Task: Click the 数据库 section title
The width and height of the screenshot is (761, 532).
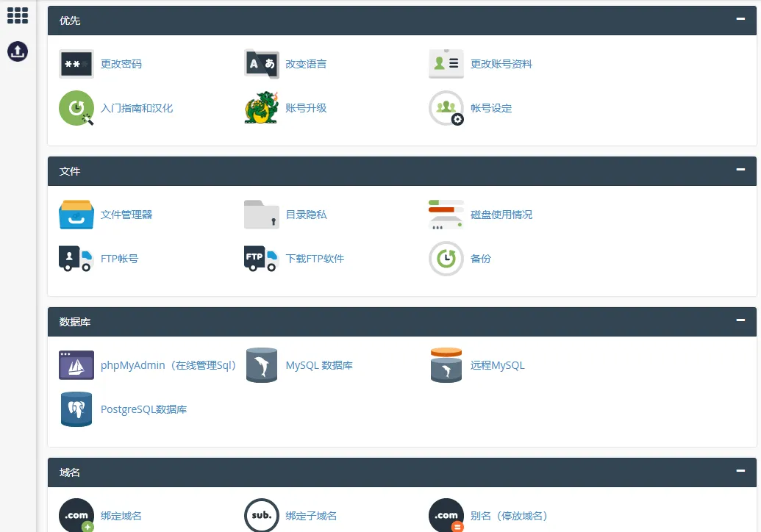Action: (x=75, y=322)
